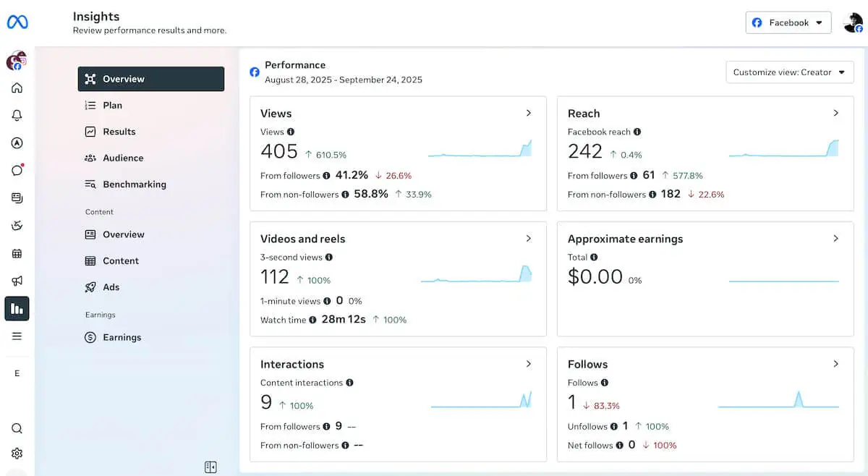Viewport: 868px width, 476px height.
Task: Select the Insights bar-chart icon
Action: point(17,308)
